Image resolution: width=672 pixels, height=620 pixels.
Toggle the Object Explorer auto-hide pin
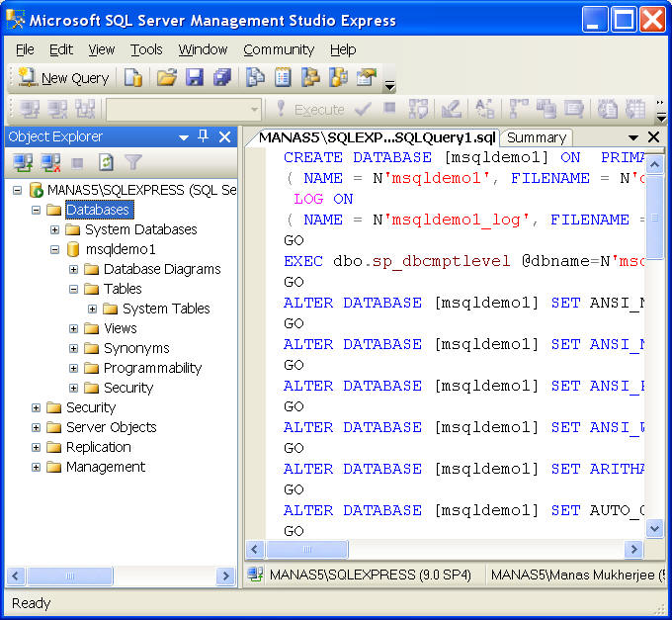pyautogui.click(x=204, y=136)
